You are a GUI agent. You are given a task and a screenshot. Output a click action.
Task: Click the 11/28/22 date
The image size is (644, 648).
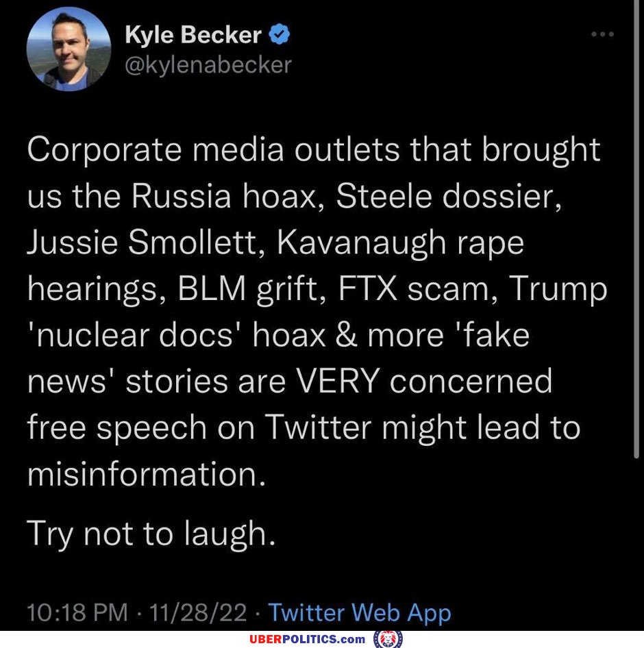click(x=198, y=612)
